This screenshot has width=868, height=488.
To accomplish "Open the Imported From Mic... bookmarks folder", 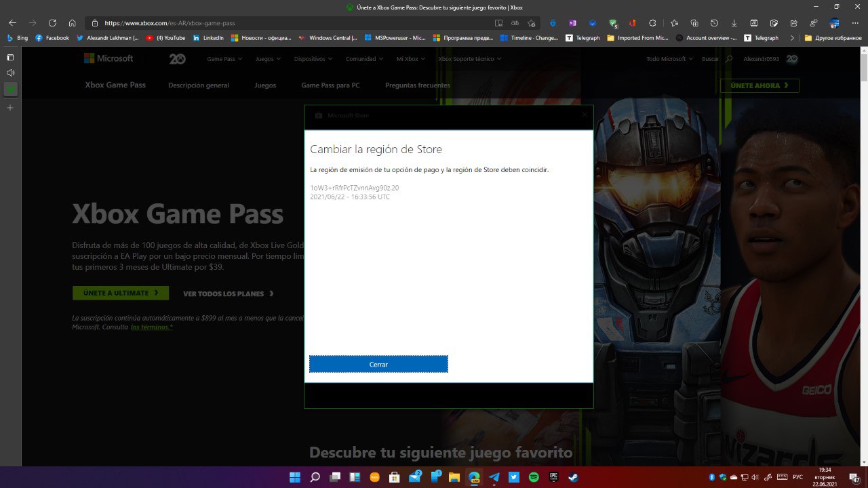I will tap(637, 38).
